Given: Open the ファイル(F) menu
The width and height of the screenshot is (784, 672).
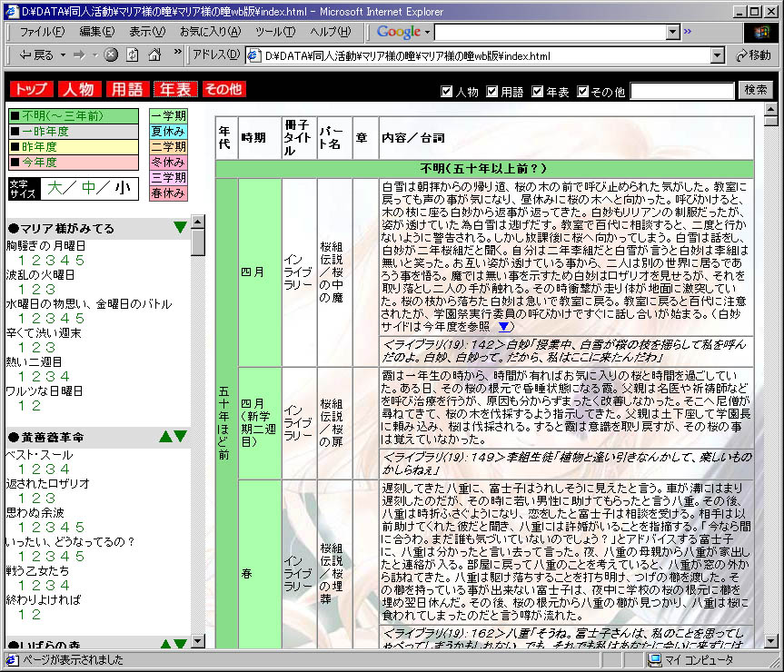Looking at the screenshot, I should 42,32.
